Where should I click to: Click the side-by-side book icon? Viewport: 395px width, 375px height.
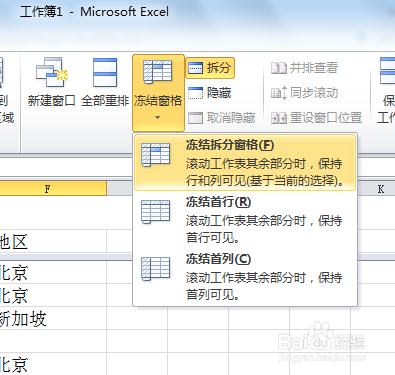point(279,68)
